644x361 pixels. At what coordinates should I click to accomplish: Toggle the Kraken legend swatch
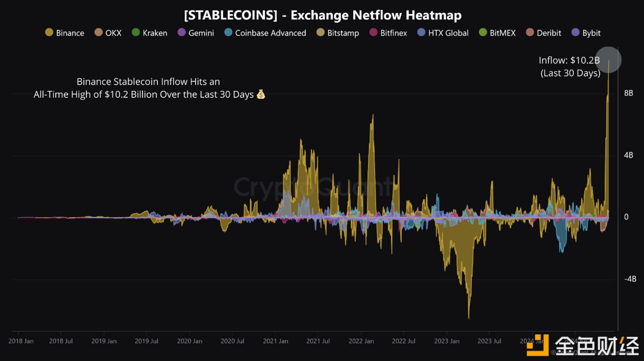[x=136, y=32]
